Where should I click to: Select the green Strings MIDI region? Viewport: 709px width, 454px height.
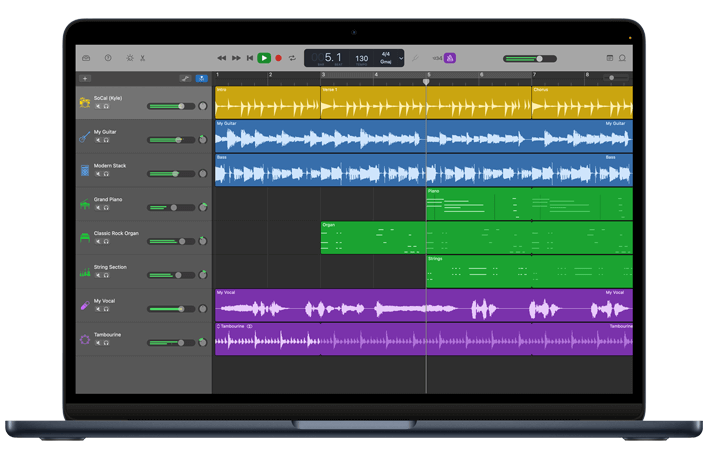pos(529,272)
